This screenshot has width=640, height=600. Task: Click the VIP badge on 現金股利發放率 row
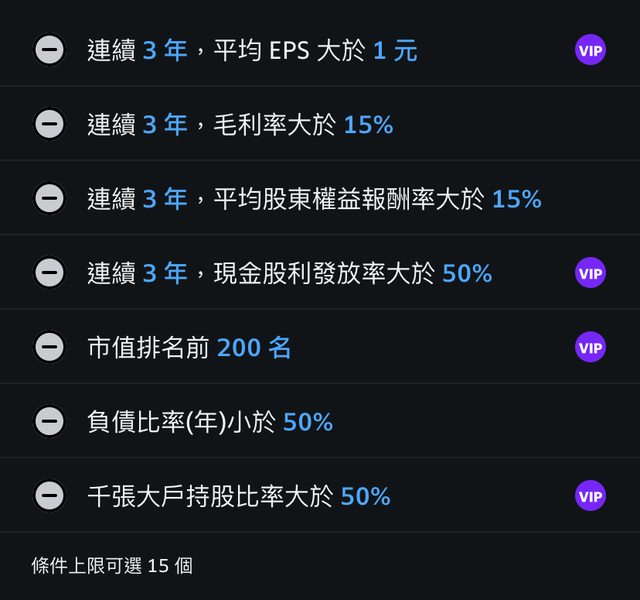click(590, 272)
